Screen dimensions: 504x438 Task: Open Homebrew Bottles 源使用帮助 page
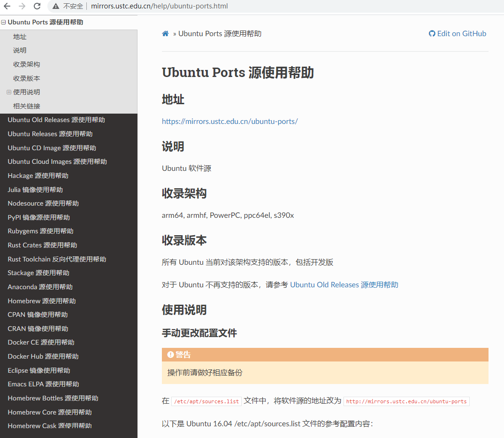coord(53,398)
